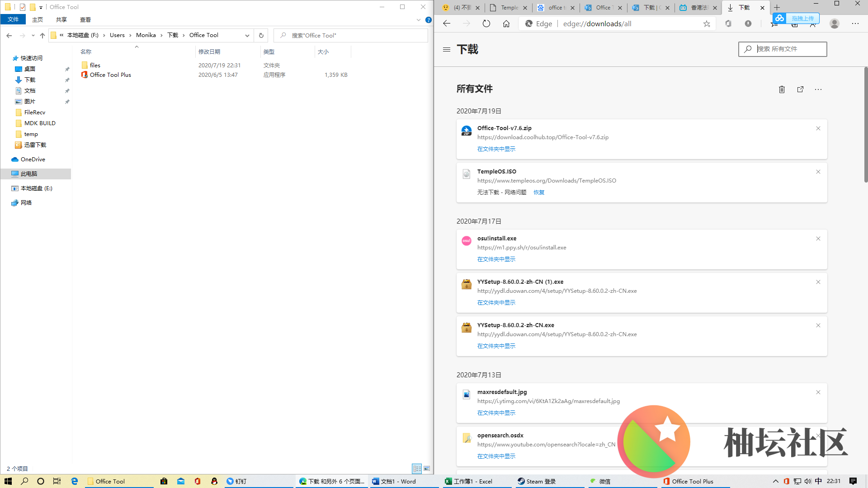
Task: Open the Edge profile avatar
Action: click(x=835, y=23)
